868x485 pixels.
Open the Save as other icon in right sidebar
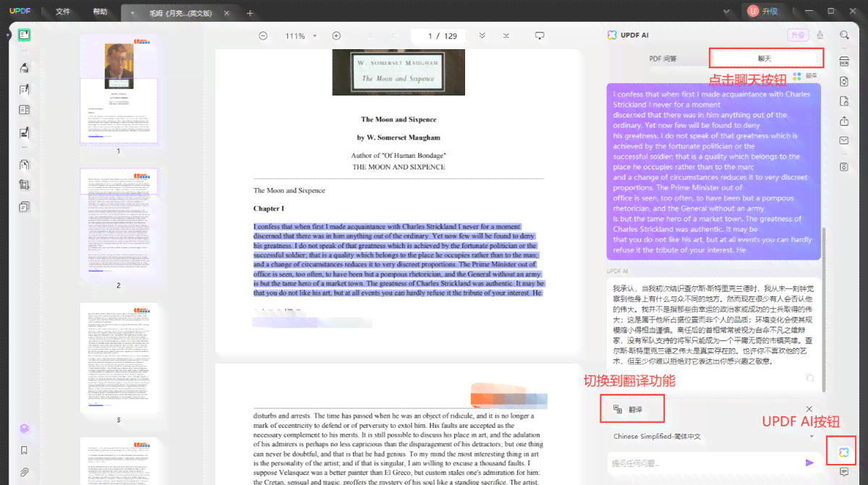pos(844,167)
